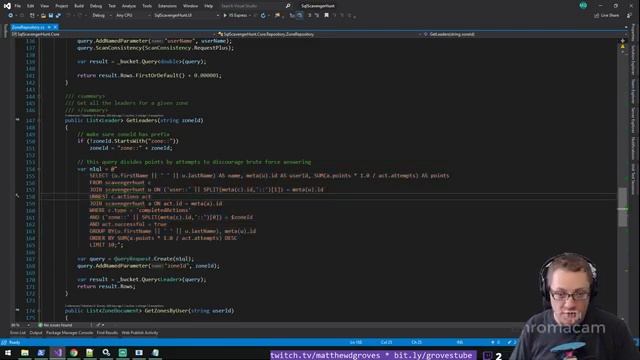The image size is (640, 360).
Task: Open the Web Publish Activity tab
Action: (140, 333)
